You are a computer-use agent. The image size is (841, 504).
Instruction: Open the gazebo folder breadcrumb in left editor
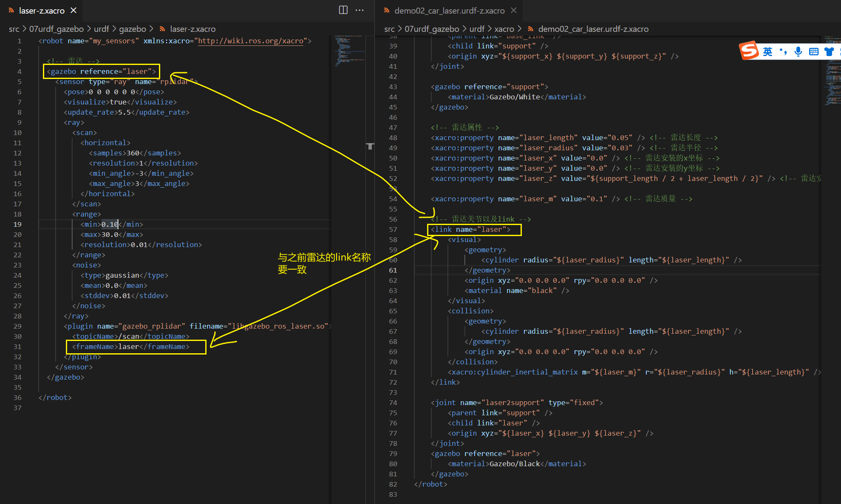coord(132,29)
